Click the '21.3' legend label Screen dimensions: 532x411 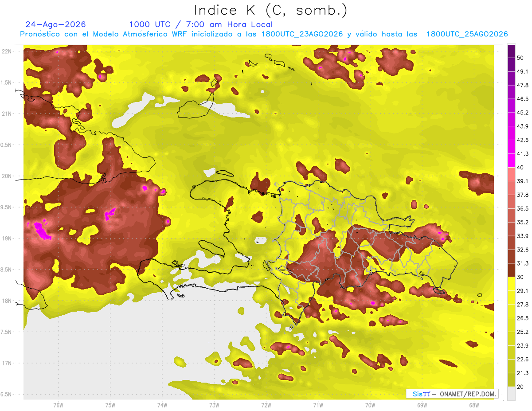coord(522,373)
